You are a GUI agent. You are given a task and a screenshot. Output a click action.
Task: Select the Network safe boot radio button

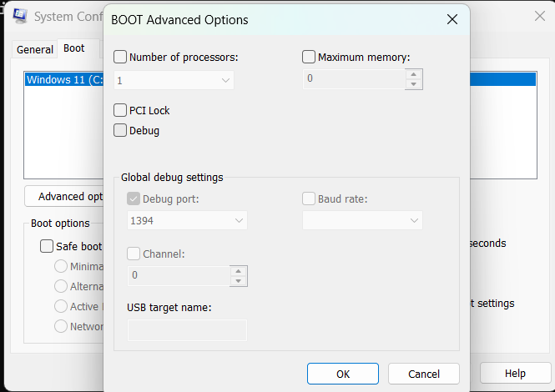[x=61, y=326]
